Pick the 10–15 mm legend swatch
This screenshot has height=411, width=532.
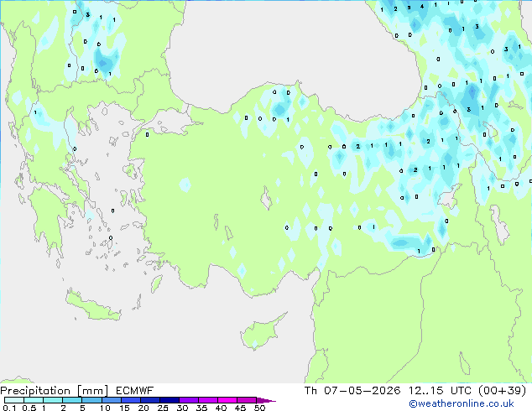click(111, 400)
